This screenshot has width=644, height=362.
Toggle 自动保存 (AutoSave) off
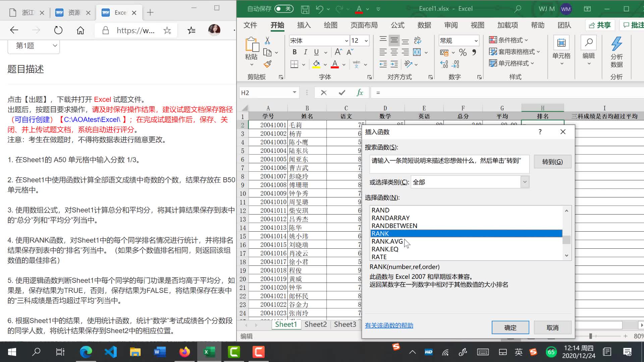[x=283, y=9]
